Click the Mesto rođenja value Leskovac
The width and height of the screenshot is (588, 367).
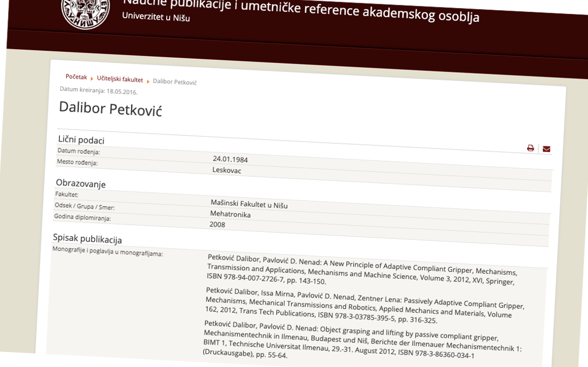point(227,170)
